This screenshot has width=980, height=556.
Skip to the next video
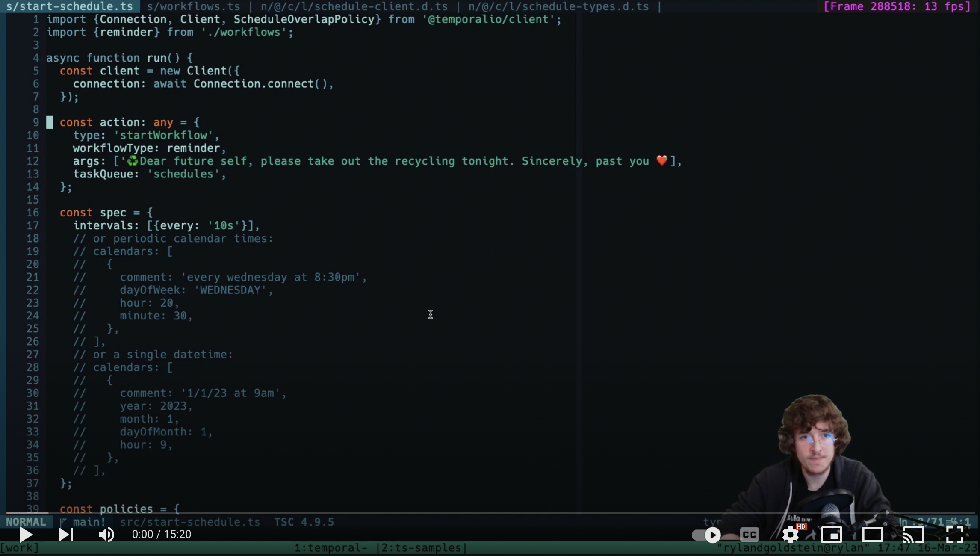pyautogui.click(x=66, y=535)
